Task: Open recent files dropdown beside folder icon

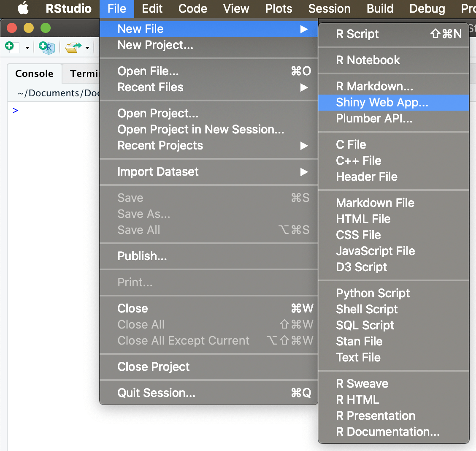Action: tap(87, 48)
